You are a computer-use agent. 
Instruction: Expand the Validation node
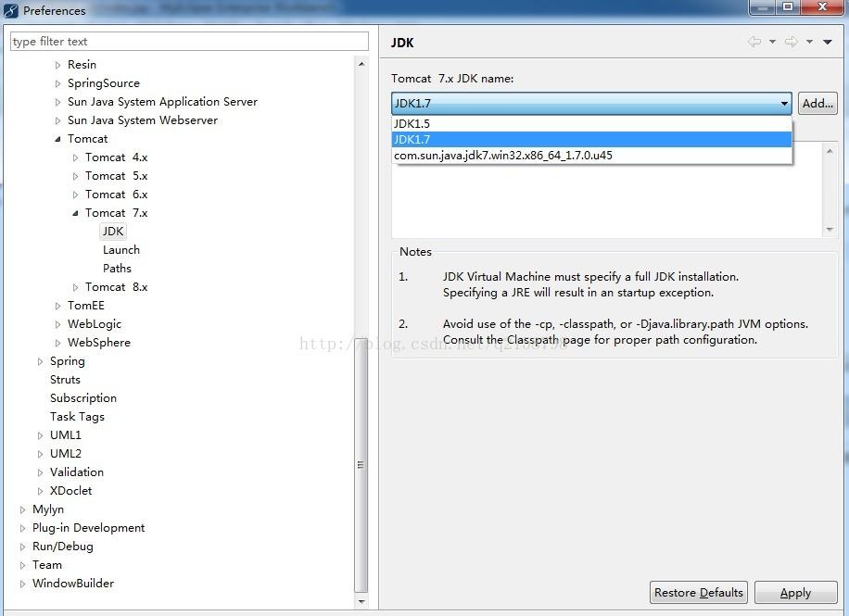click(40, 472)
